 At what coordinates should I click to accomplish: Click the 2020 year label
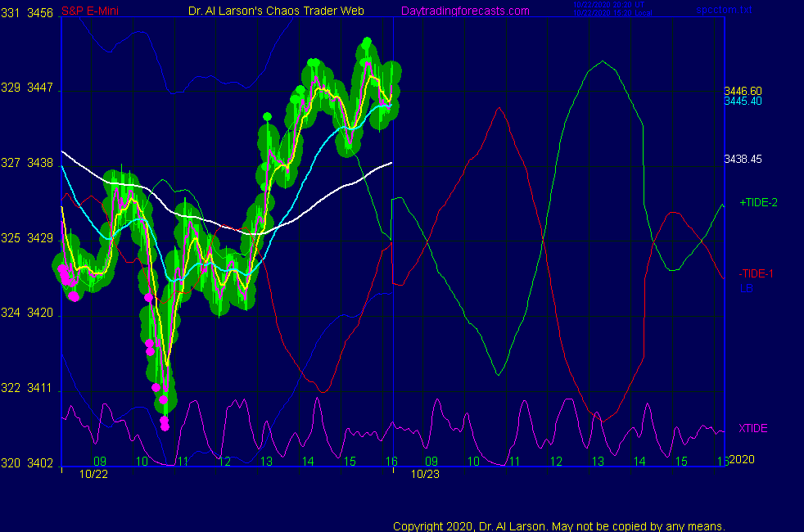(742, 459)
